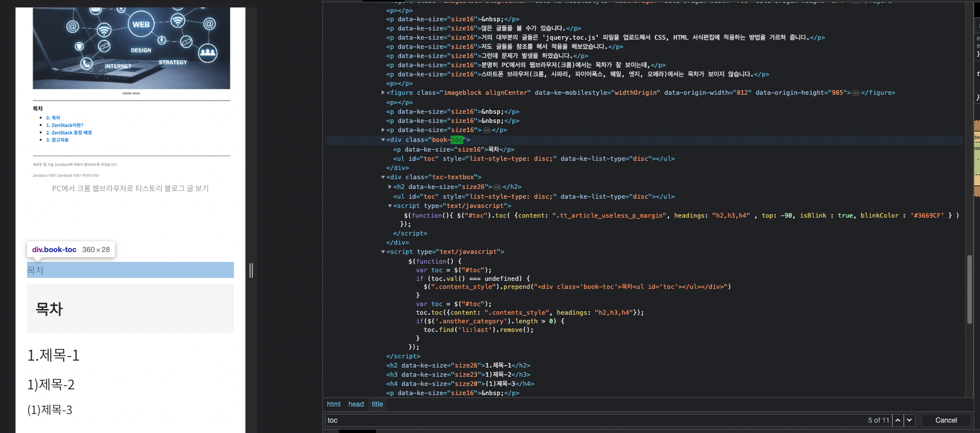Select the p 목차 line in book-toc

(x=454, y=149)
